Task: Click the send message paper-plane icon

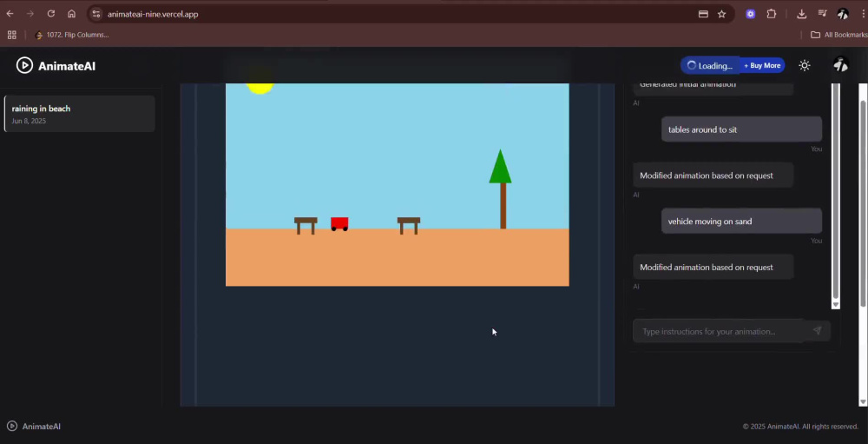Action: [817, 331]
